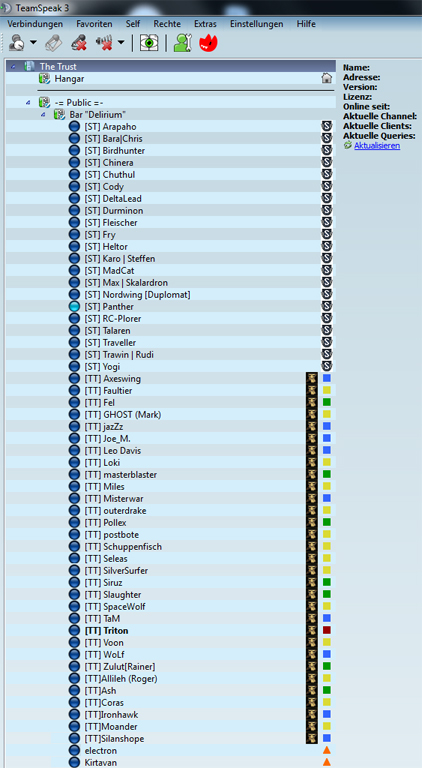Click the orange triangle icon beside electron
The width and height of the screenshot is (422, 768).
coord(327,750)
